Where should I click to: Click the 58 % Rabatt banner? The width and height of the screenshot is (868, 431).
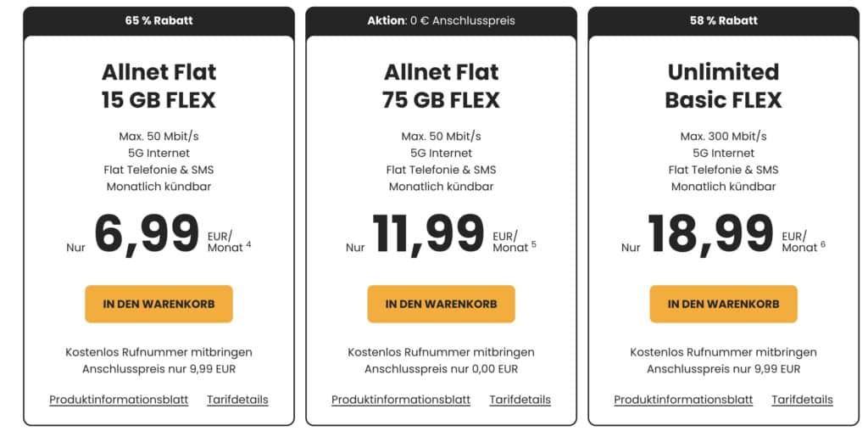723,20
